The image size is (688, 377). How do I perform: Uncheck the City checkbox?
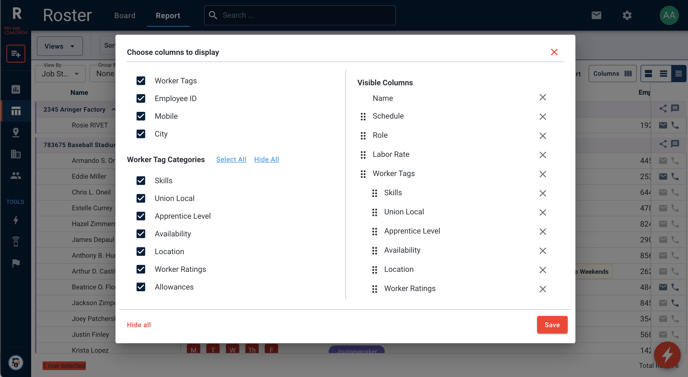140,134
